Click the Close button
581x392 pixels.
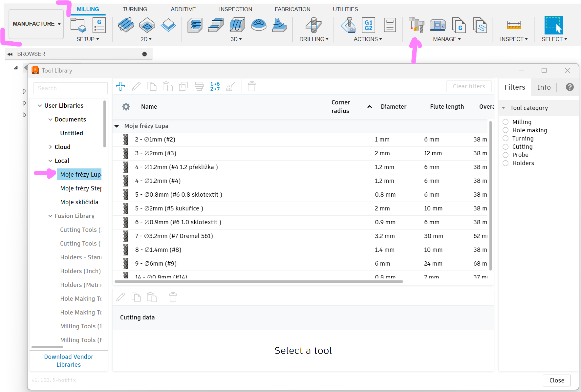point(556,380)
